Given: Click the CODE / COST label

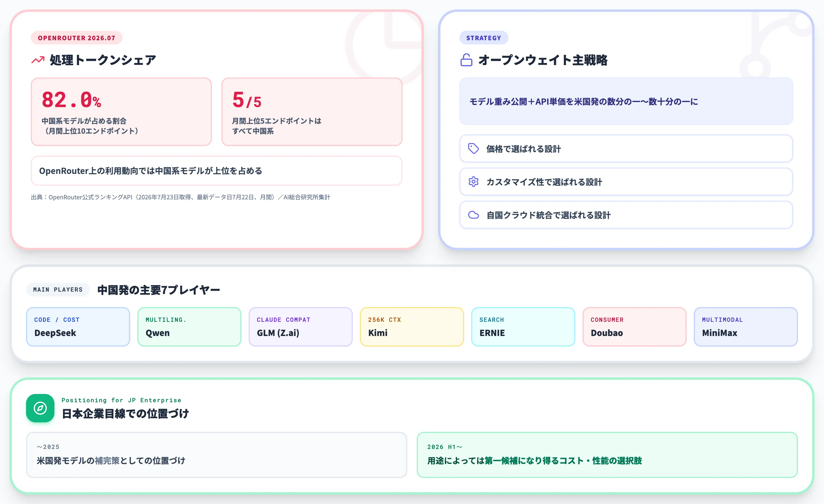Looking at the screenshot, I should tap(57, 319).
